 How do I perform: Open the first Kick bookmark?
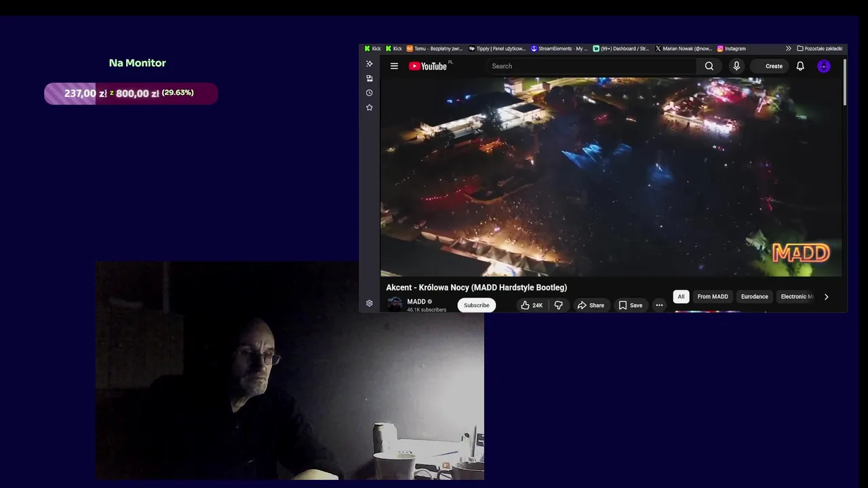pos(373,49)
